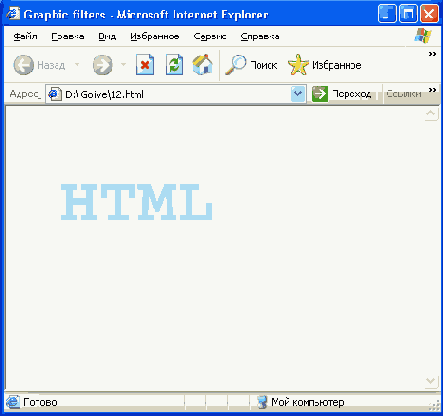The width and height of the screenshot is (443, 416).
Task: Click the Internet Explorer title bar icon
Action: coord(13,14)
